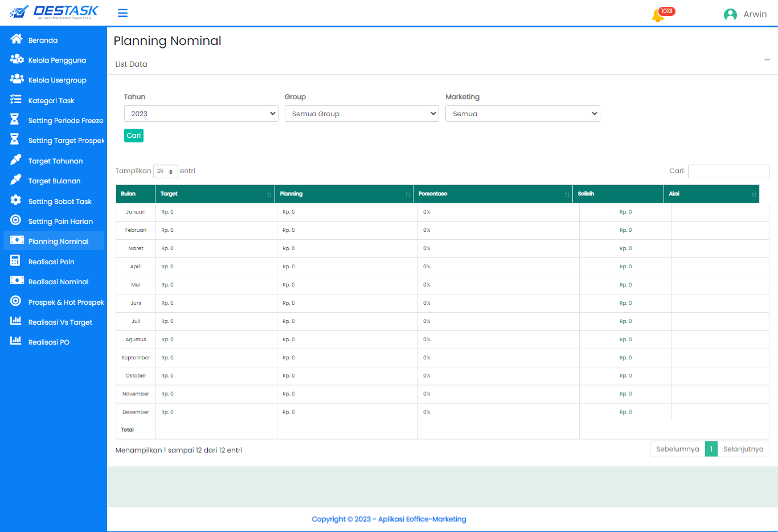778x532 pixels.
Task: Expand the Group dropdown
Action: coord(362,114)
